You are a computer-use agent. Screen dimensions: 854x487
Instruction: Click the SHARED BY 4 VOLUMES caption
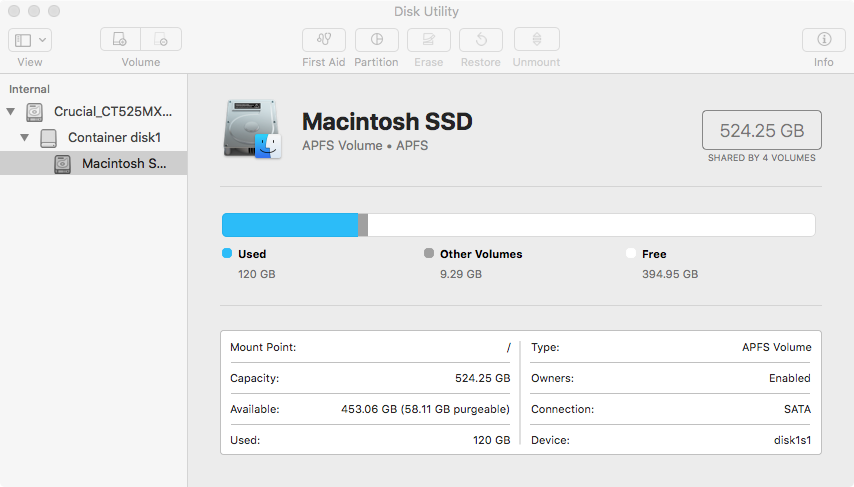pos(761,158)
